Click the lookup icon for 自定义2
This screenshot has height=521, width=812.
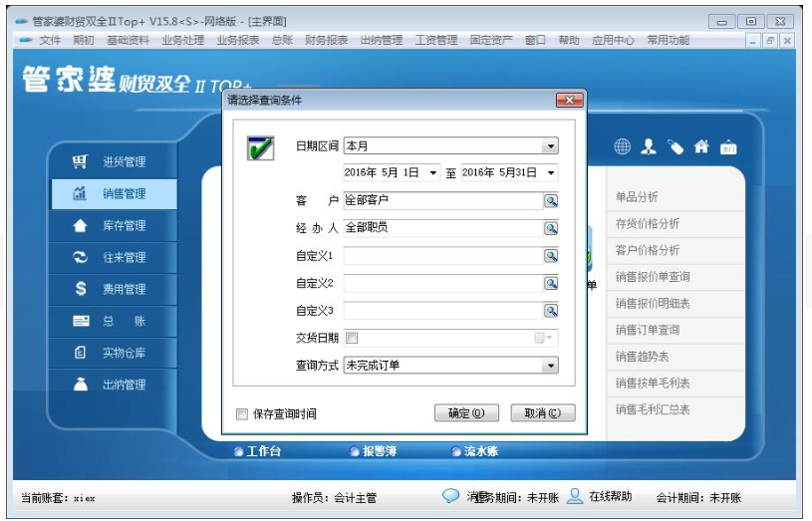tap(551, 283)
